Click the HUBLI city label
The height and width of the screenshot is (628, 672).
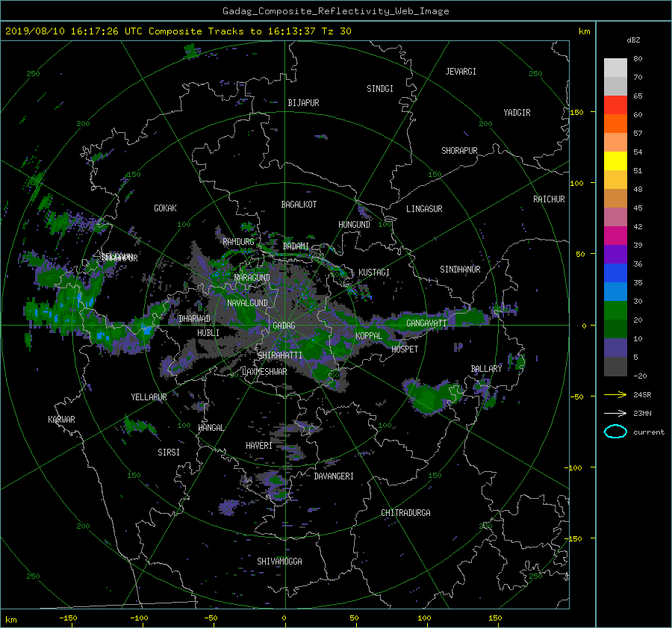[x=208, y=332]
